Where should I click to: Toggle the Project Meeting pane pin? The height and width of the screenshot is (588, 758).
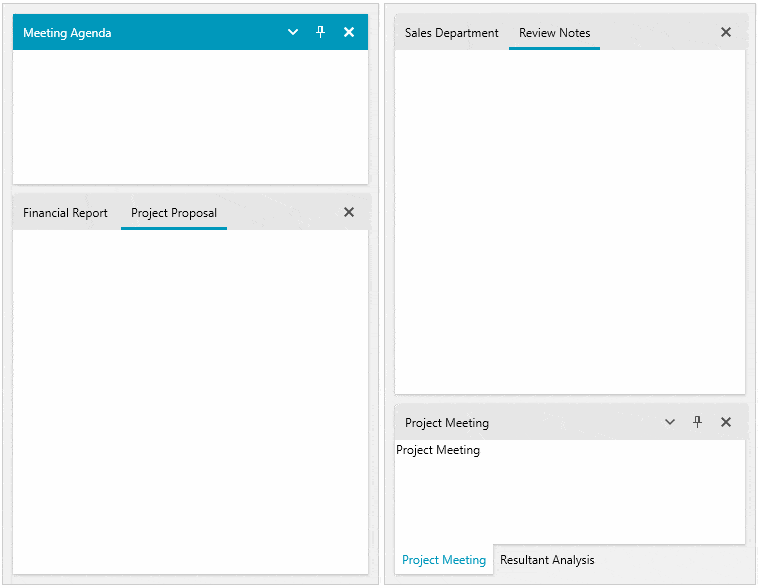click(x=697, y=422)
